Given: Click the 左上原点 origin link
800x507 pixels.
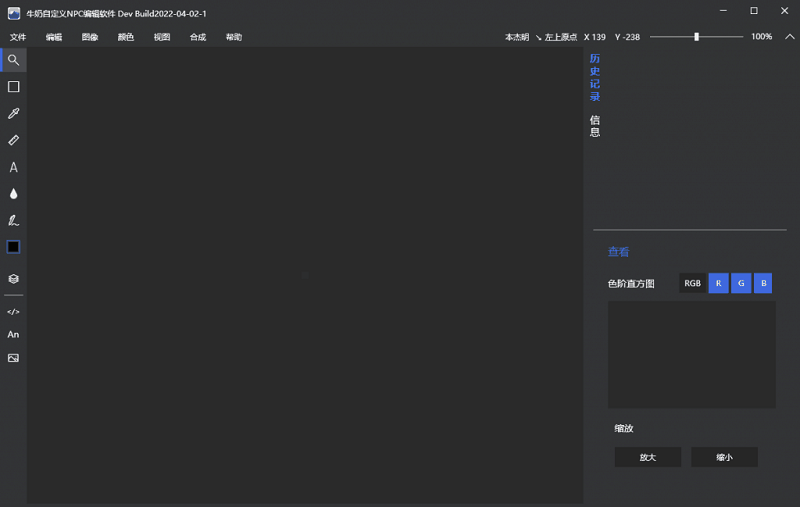Looking at the screenshot, I should [561, 37].
